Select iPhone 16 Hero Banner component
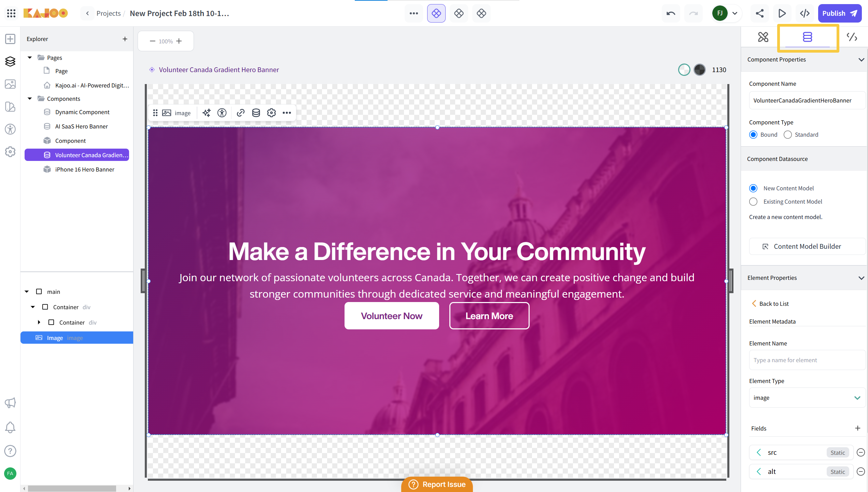 (x=85, y=169)
